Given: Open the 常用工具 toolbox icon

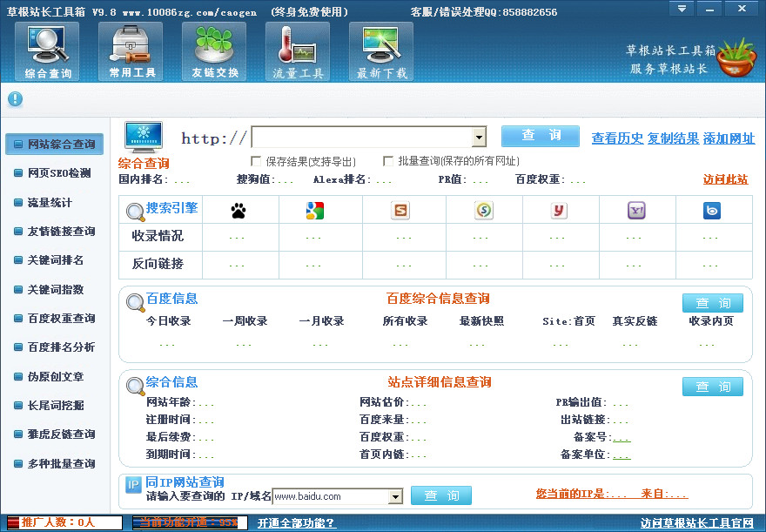Looking at the screenshot, I should coord(131,51).
